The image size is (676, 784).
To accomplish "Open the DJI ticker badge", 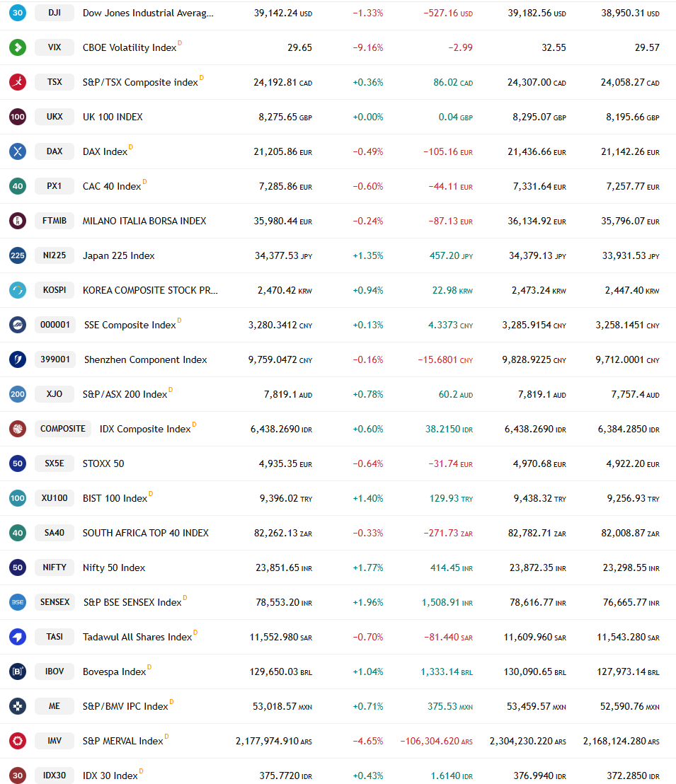I will (x=55, y=13).
